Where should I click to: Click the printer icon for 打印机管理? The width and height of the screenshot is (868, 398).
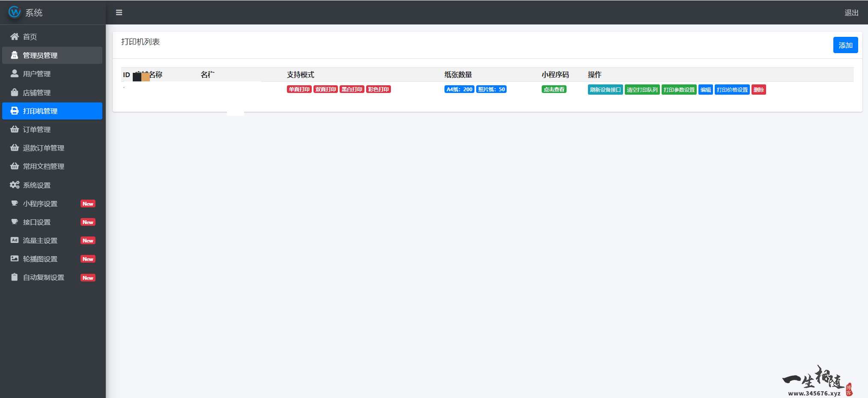[x=15, y=111]
